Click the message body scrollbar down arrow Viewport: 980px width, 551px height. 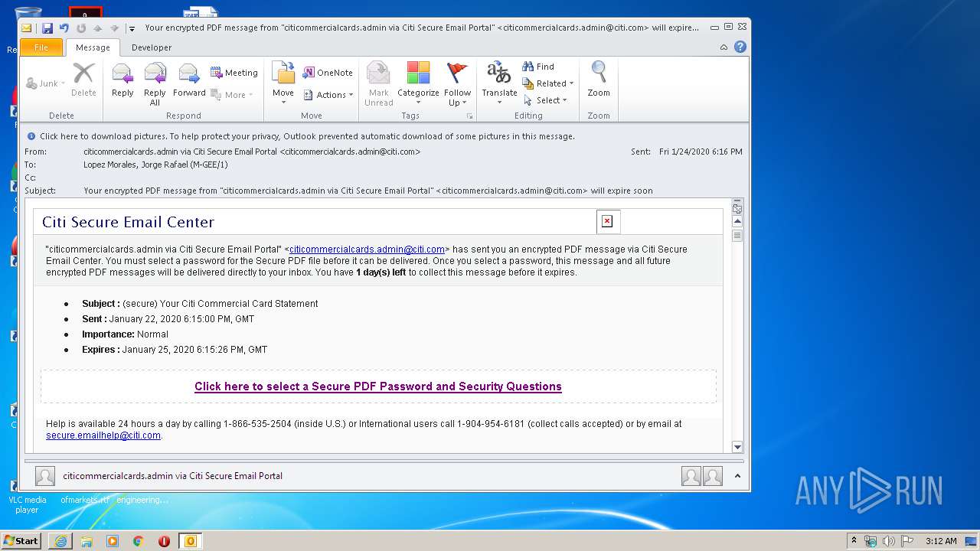coord(737,447)
